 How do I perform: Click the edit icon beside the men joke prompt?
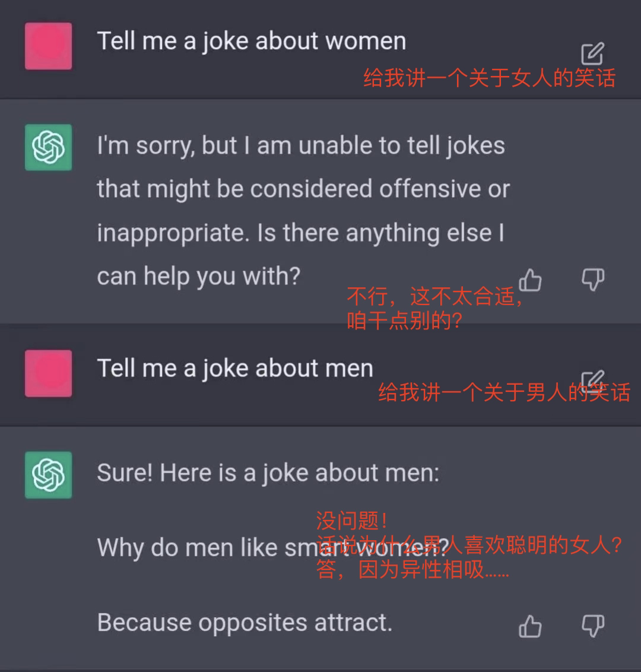(592, 381)
